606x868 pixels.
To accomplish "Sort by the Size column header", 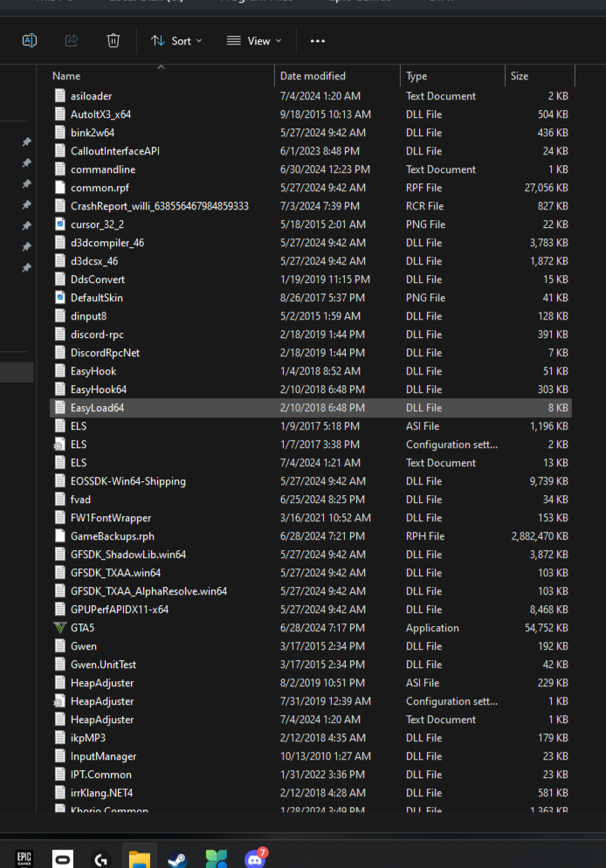I will 519,76.
